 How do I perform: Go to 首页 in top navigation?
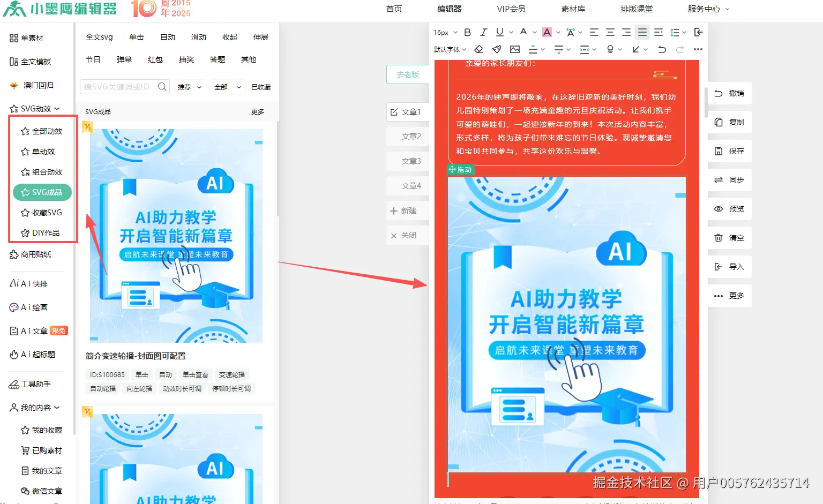click(394, 9)
